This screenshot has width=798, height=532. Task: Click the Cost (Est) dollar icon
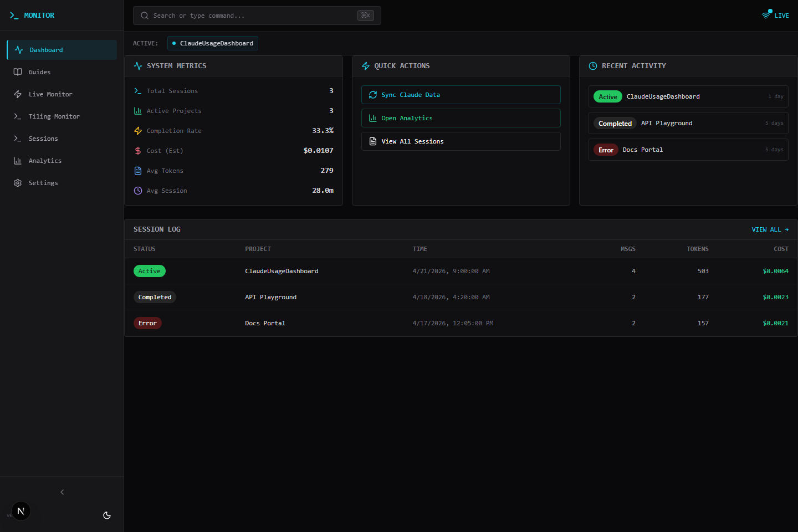tap(138, 151)
